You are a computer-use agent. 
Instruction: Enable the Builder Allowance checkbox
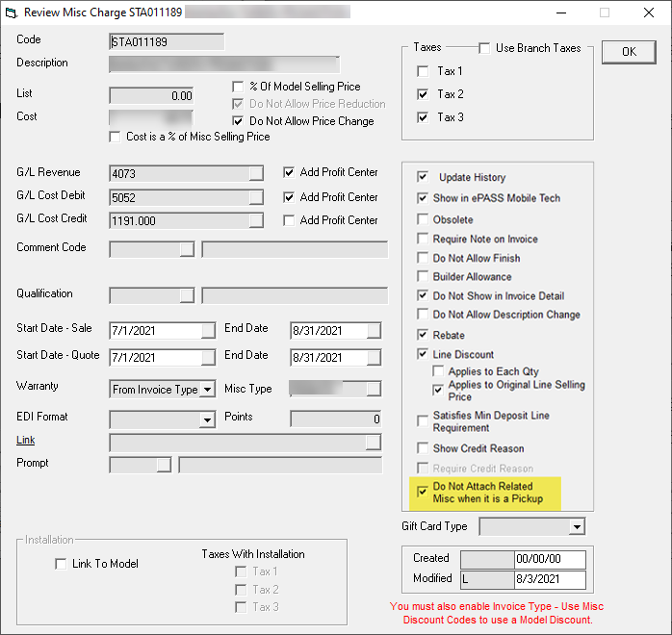[423, 276]
